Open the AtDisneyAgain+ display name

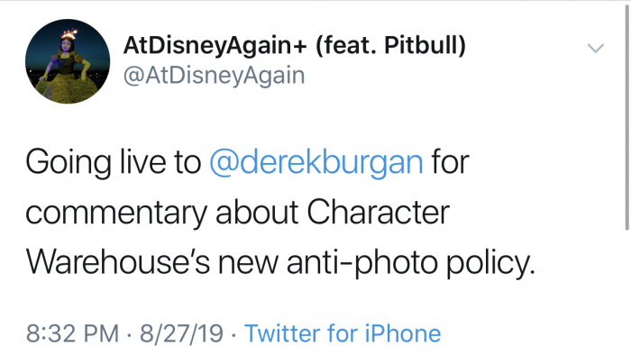click(215, 45)
